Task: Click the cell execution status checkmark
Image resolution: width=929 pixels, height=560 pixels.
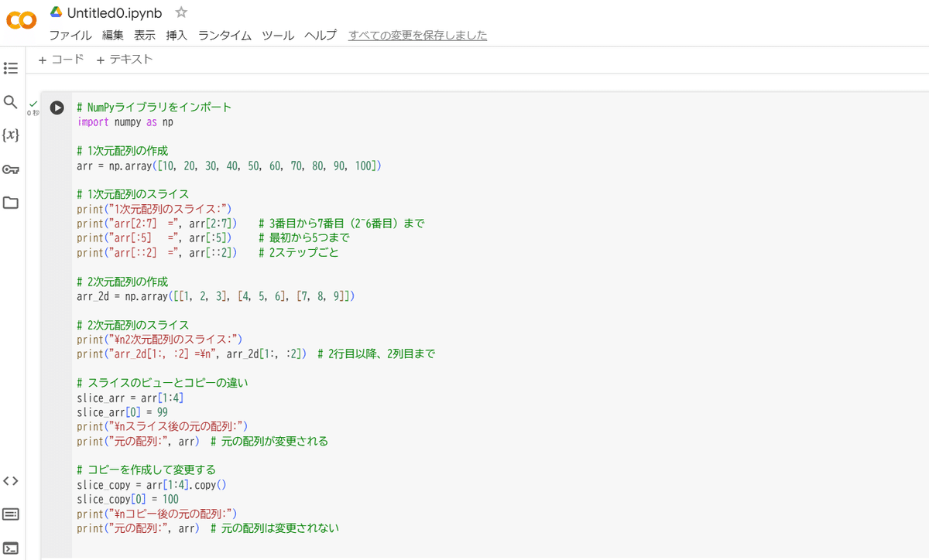Action: [x=32, y=103]
